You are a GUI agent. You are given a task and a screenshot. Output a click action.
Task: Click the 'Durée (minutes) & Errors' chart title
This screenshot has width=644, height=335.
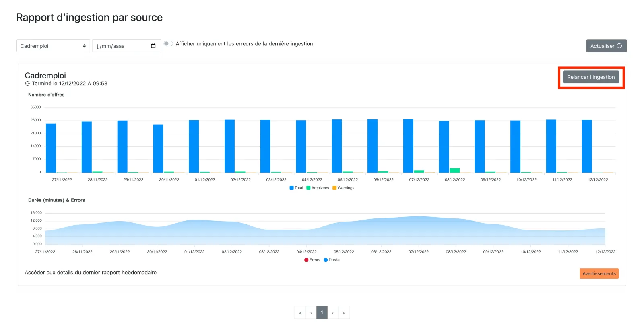56,200
